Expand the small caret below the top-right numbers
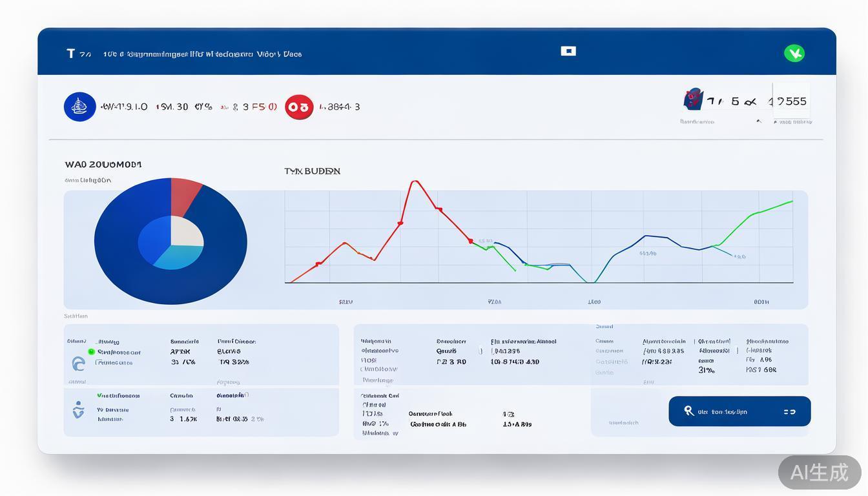This screenshot has width=868, height=496. point(759,121)
